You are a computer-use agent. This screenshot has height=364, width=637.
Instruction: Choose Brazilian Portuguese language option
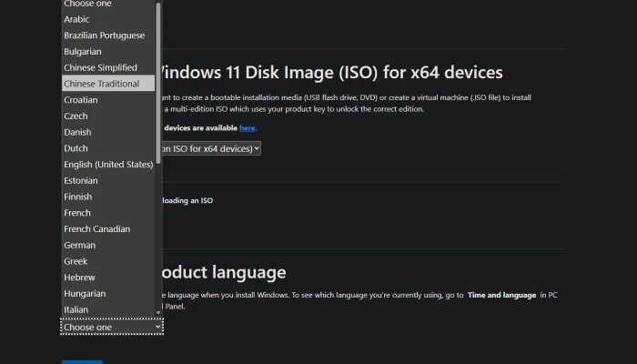coord(108,35)
